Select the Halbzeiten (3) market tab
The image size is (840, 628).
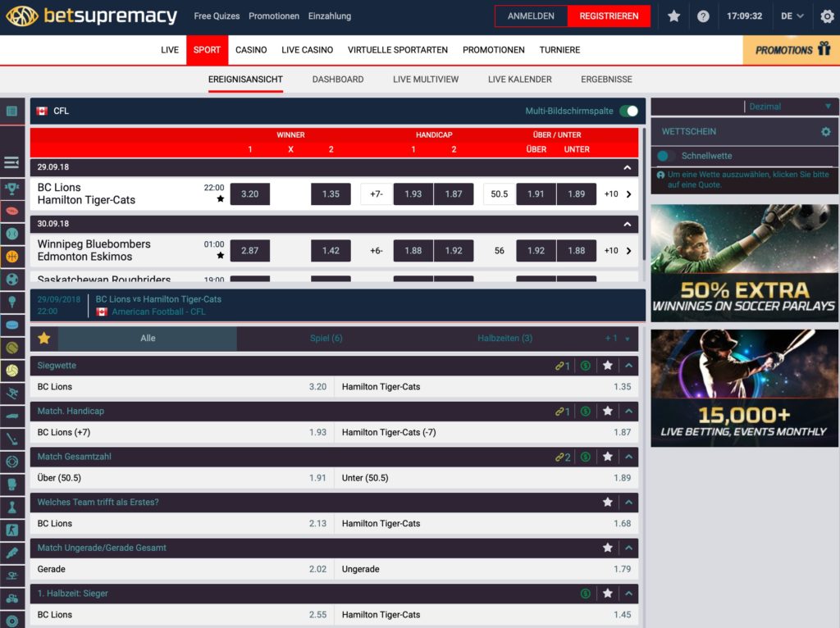point(504,339)
